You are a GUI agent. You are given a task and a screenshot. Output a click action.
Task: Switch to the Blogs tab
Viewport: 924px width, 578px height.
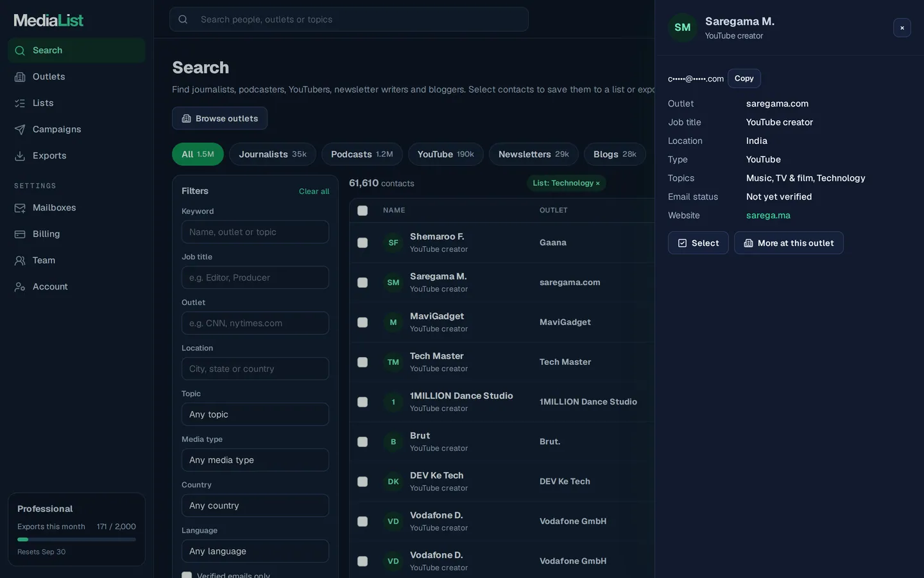click(615, 154)
